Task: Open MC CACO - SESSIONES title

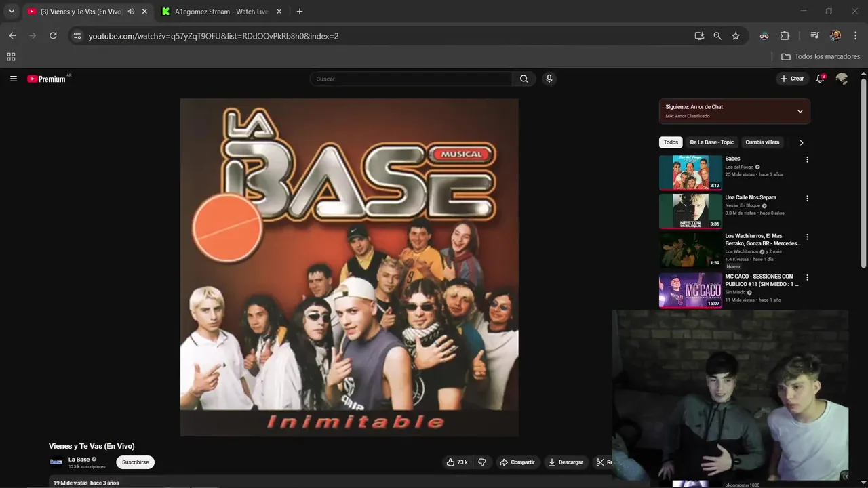Action: pyautogui.click(x=762, y=280)
